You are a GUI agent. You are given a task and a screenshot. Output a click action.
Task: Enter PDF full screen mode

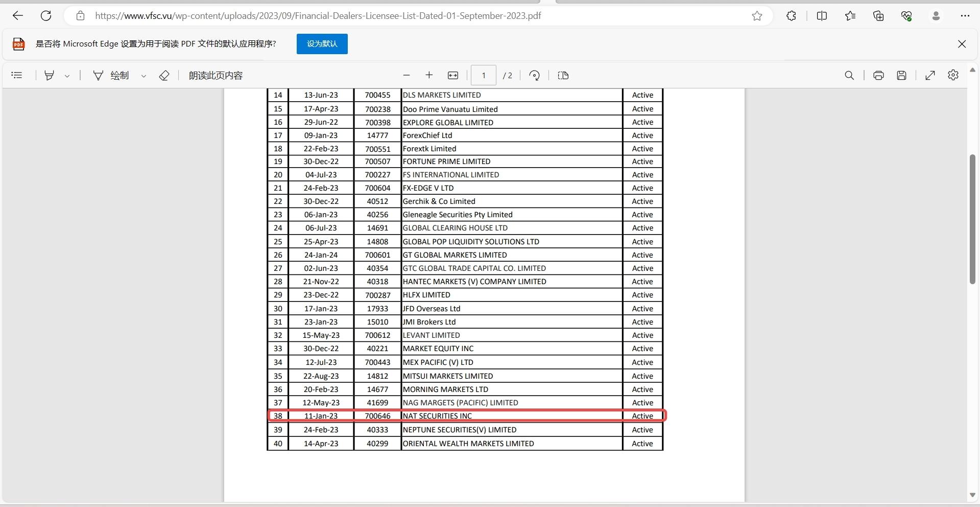[930, 75]
